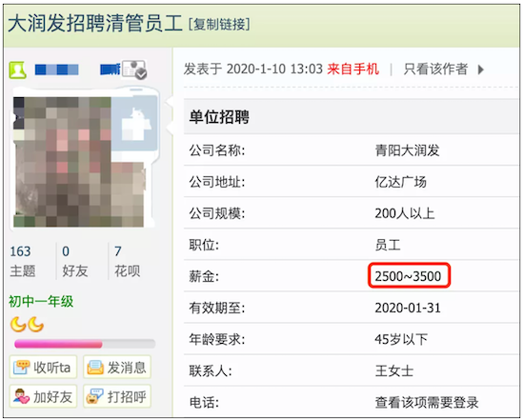Show only this author's posts
The width and height of the screenshot is (524, 420).
tap(435, 70)
